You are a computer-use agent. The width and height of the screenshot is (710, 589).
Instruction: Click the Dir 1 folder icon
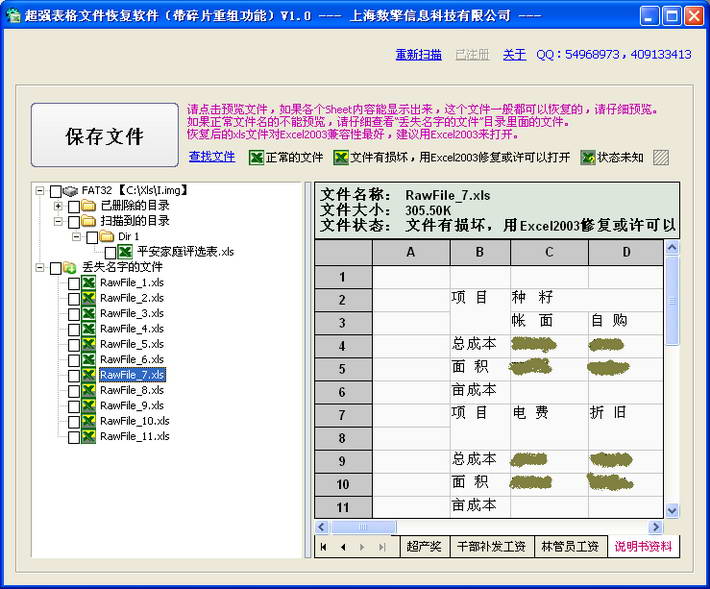pos(106,236)
